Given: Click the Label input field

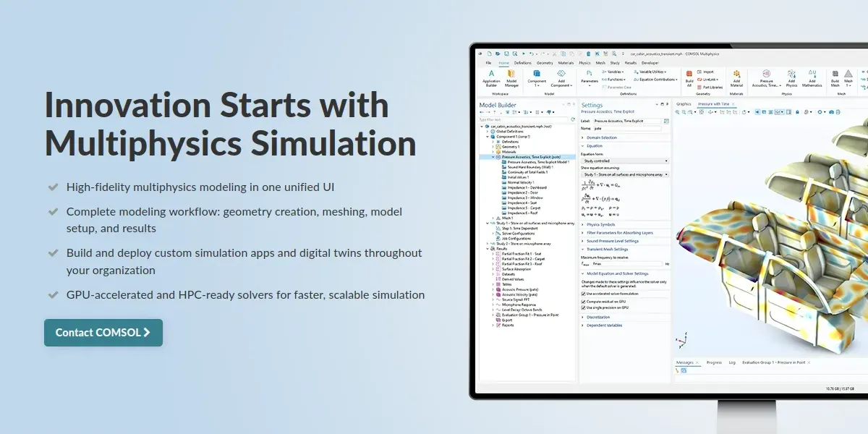Looking at the screenshot, I should click(x=627, y=121).
